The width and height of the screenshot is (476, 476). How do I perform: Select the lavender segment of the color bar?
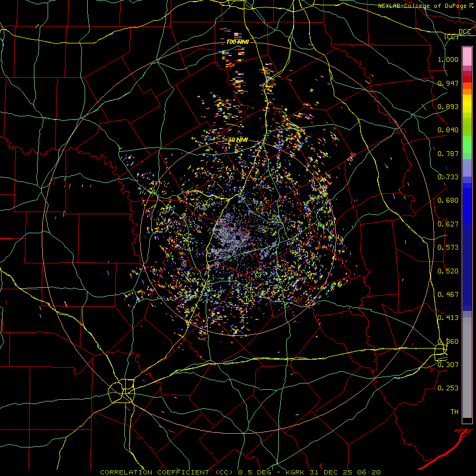467,168
